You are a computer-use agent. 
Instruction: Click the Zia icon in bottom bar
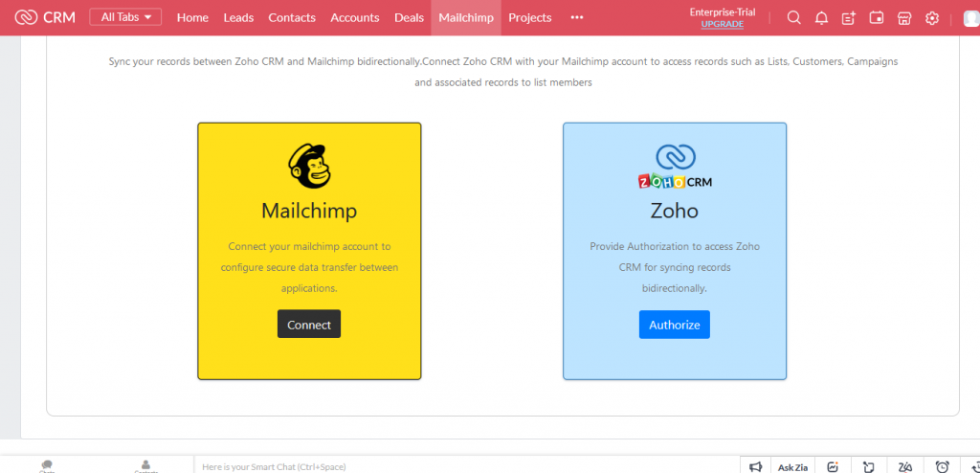click(905, 466)
